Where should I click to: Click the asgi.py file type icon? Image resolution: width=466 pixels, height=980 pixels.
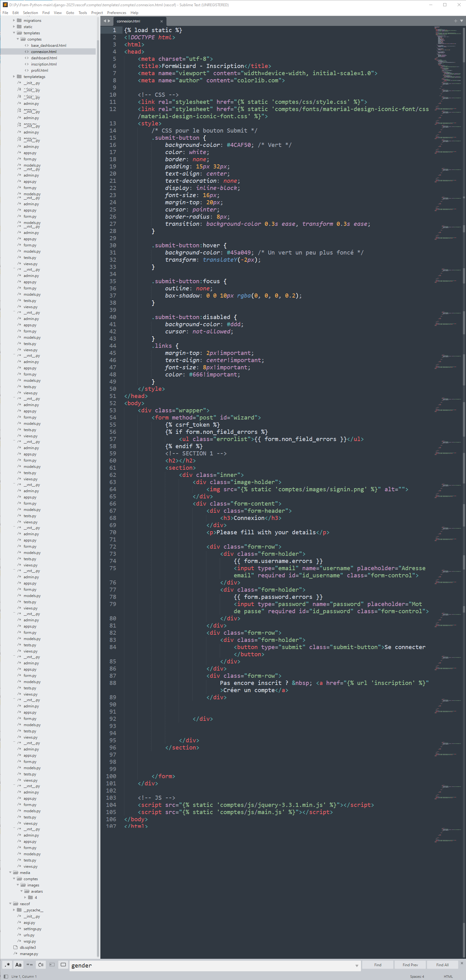coord(19,923)
